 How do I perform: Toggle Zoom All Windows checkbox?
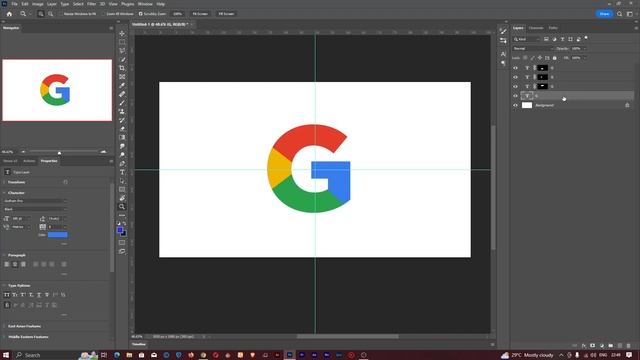[x=103, y=14]
